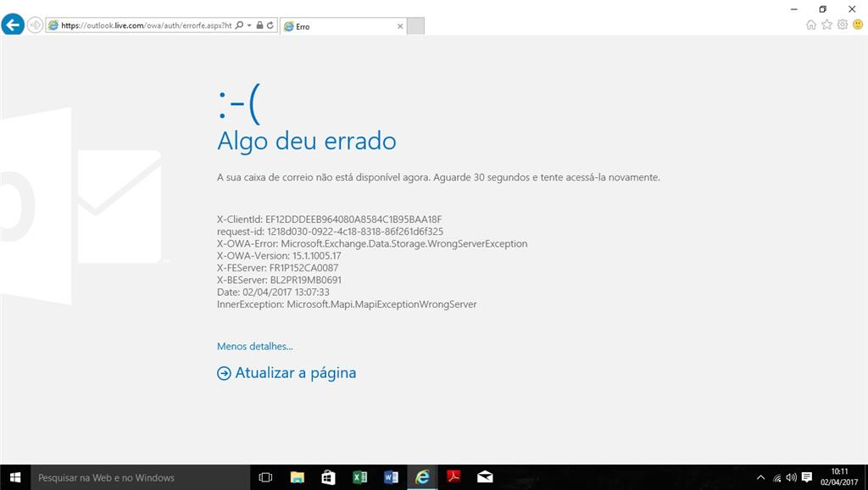Open the Windows Start menu
The image size is (868, 490).
15,477
